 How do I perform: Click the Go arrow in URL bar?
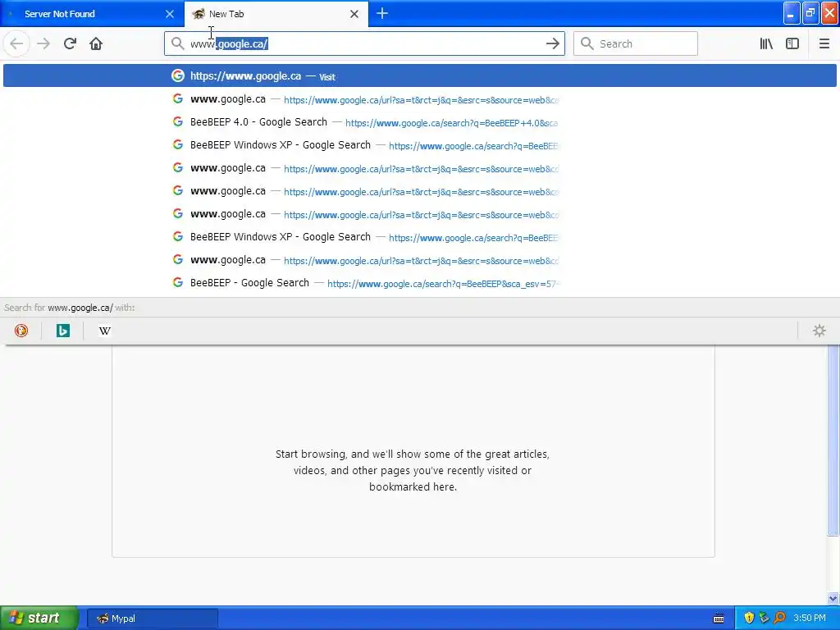tap(552, 44)
